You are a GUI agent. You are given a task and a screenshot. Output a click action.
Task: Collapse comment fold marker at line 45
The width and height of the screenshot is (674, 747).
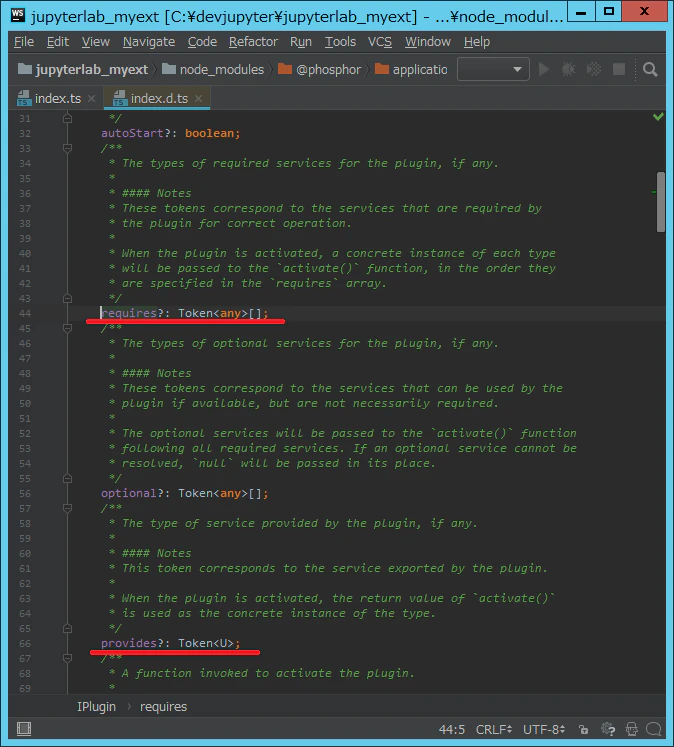[68, 328]
